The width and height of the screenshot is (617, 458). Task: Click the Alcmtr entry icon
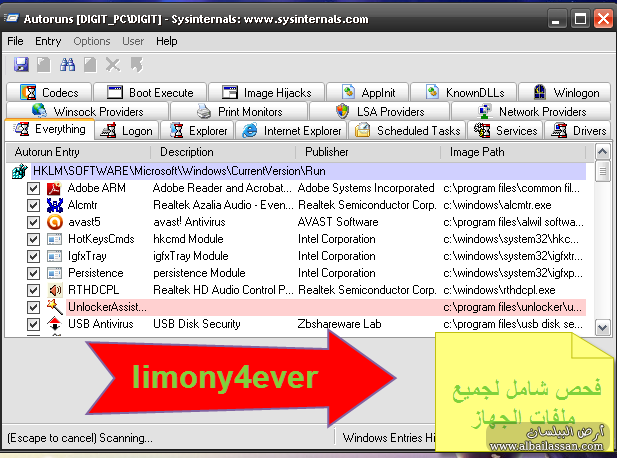click(54, 205)
